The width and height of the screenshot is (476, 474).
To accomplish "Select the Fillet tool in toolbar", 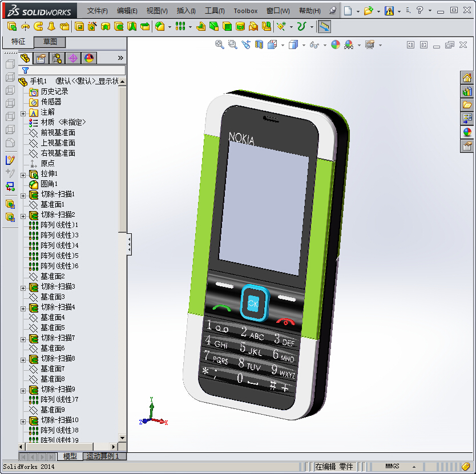I will point(160,27).
